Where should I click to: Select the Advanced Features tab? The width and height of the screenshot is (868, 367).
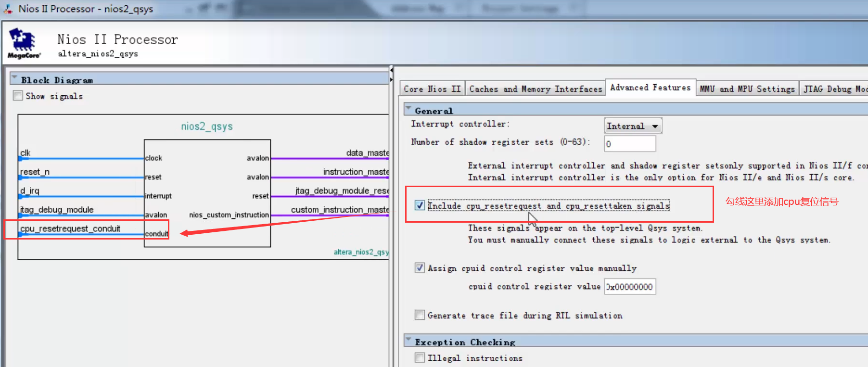click(x=650, y=88)
